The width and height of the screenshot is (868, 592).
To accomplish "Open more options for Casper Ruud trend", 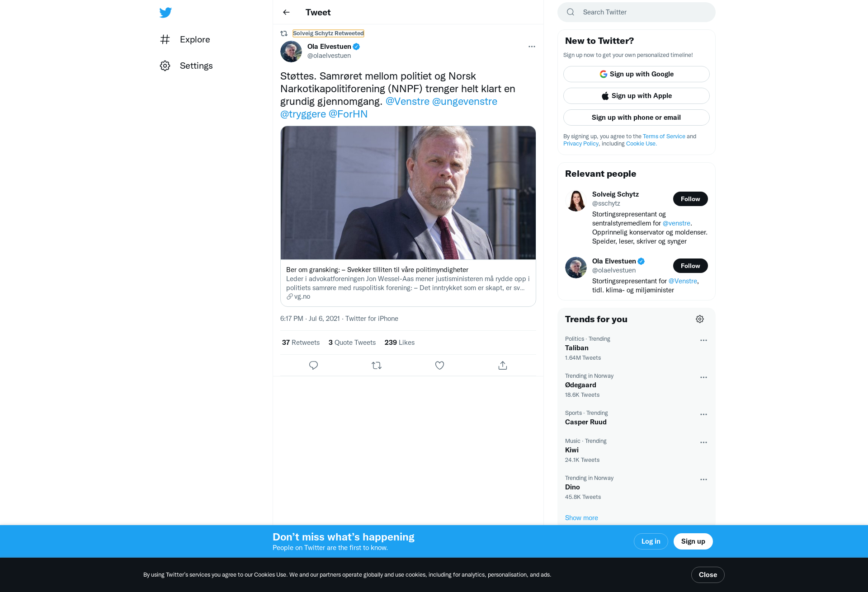I will click(x=703, y=414).
